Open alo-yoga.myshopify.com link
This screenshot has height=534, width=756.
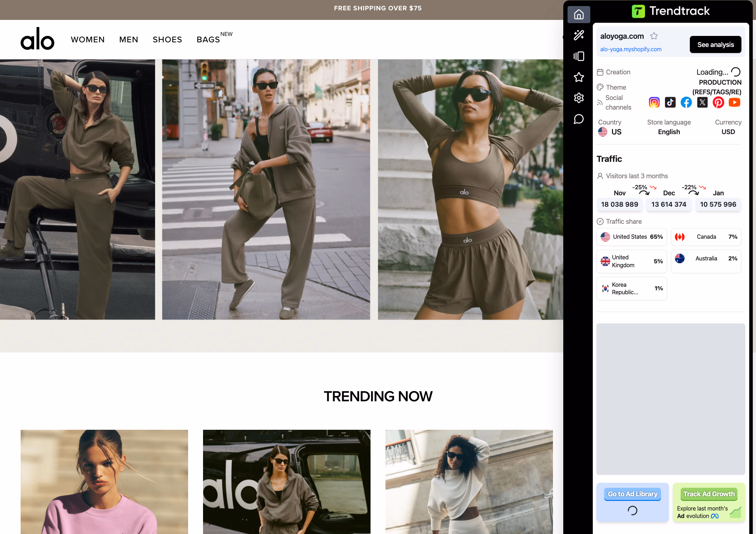[630, 49]
